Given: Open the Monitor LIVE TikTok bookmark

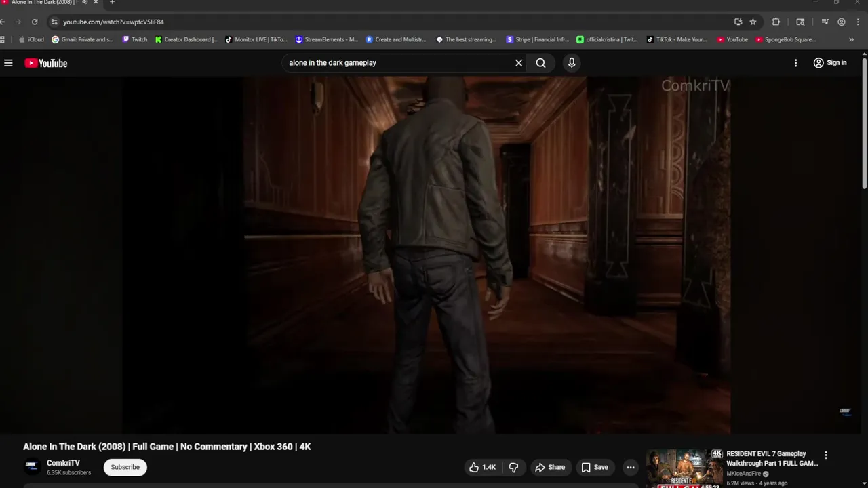Looking at the screenshot, I should tap(256, 39).
